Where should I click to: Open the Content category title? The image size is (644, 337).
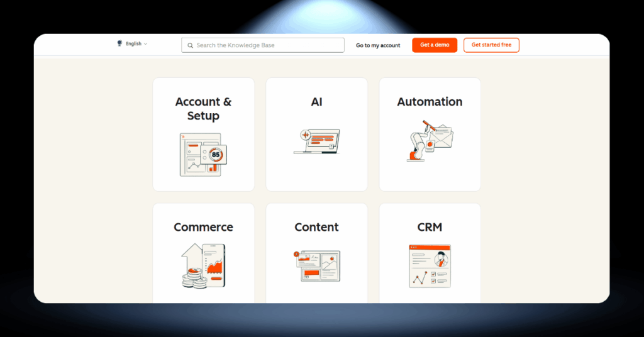point(317,227)
